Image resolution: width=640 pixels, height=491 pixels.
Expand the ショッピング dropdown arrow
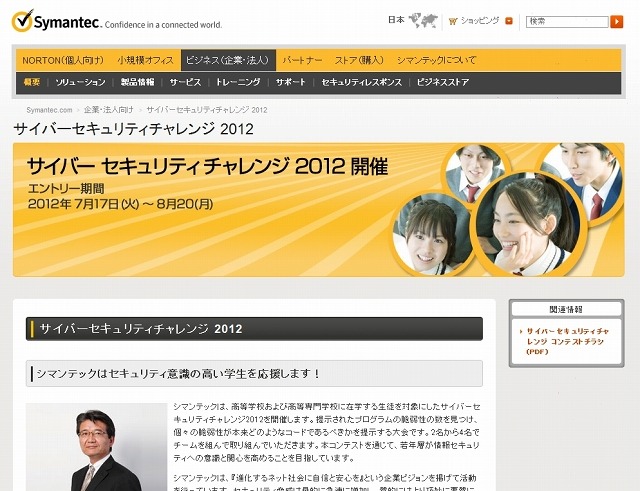pos(509,21)
